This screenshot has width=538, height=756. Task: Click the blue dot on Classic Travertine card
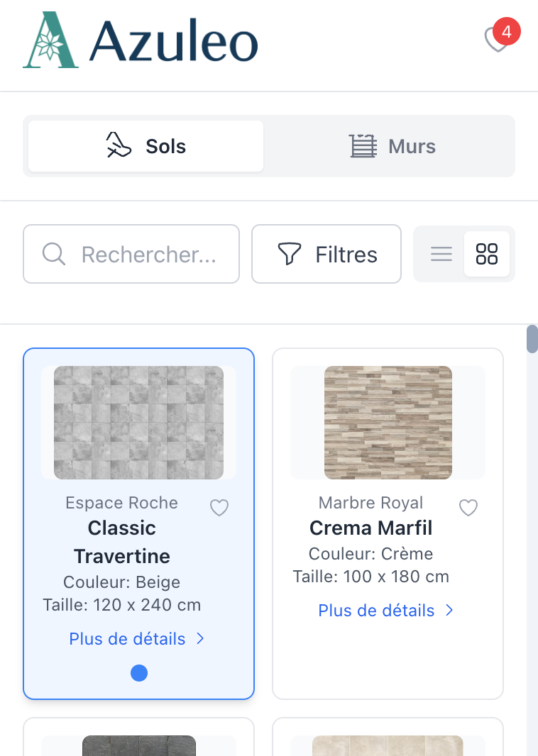click(139, 673)
